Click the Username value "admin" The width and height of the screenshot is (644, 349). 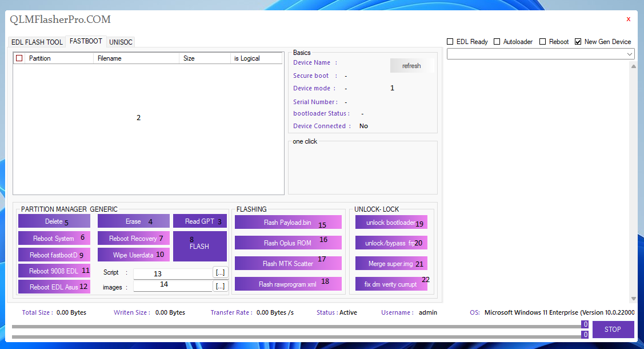[x=428, y=312]
